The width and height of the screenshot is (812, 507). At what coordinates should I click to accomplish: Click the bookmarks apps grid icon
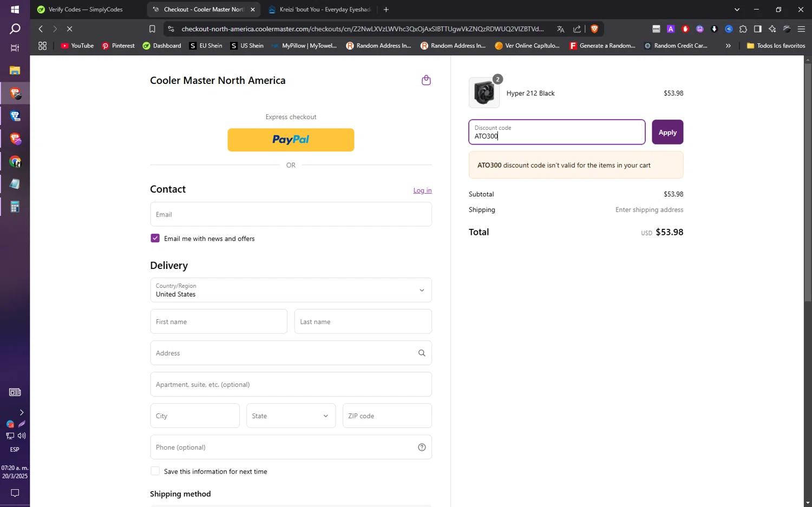42,46
